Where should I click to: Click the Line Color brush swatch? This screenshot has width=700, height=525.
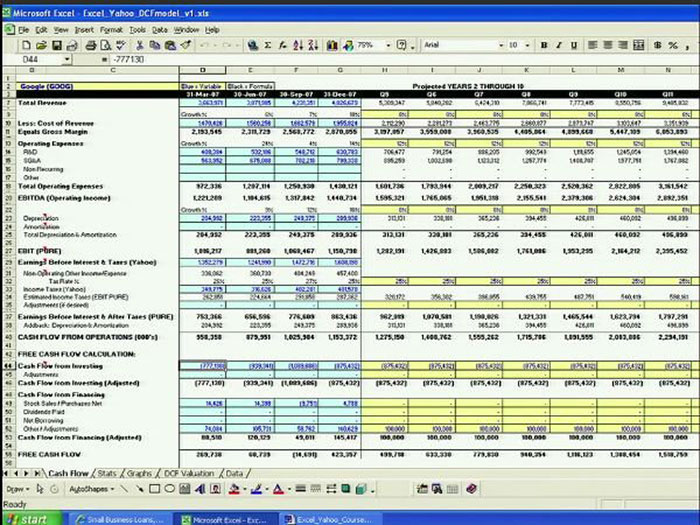[x=256, y=489]
